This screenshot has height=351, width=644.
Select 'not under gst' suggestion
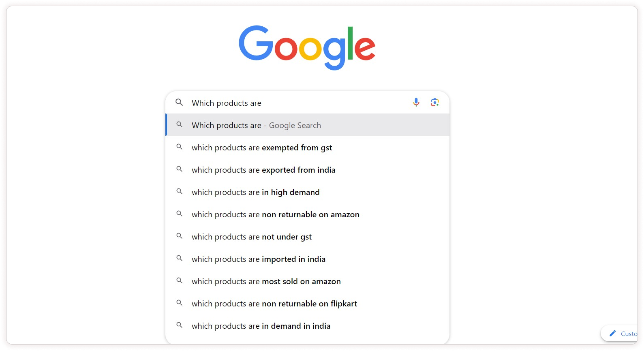tap(252, 237)
